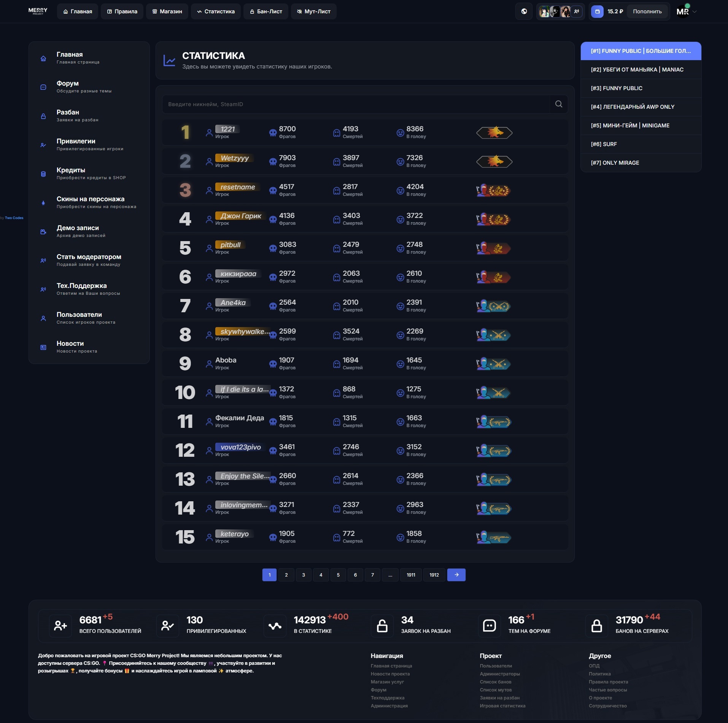
Task: Click the Merry Project logo
Action: click(38, 11)
